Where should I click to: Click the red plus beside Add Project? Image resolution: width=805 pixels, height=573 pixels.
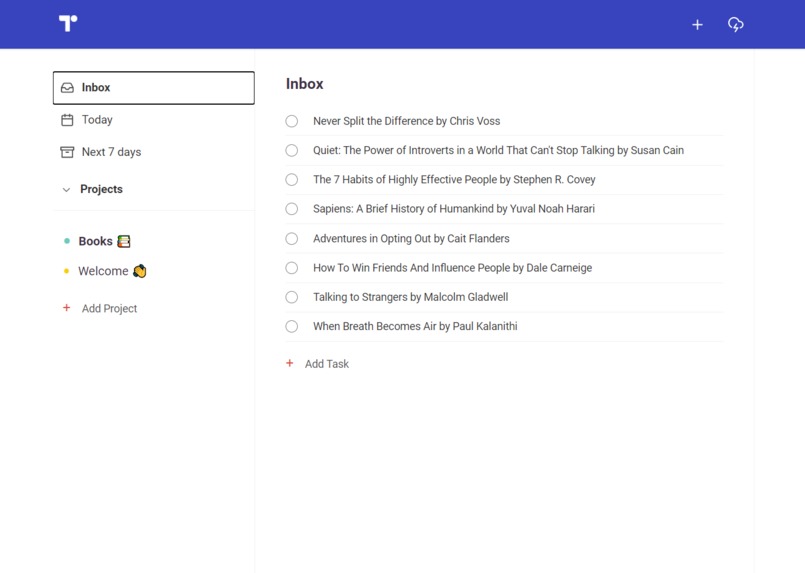(x=66, y=308)
